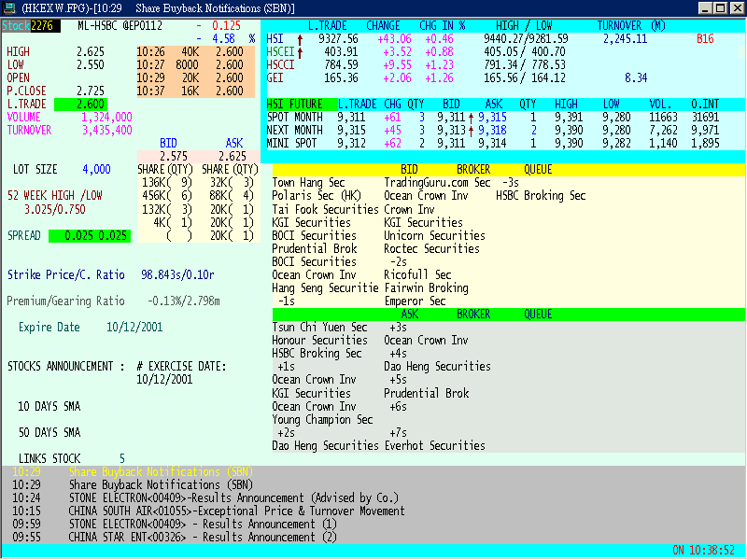
Task: Click the HSCCI last trade 784.59
Action: coord(341,64)
